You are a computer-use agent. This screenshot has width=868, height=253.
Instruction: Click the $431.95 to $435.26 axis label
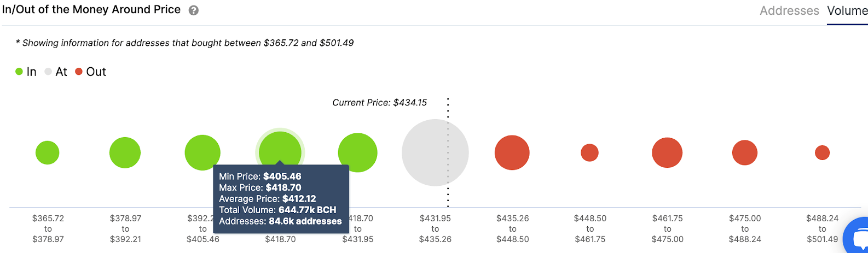(x=435, y=228)
